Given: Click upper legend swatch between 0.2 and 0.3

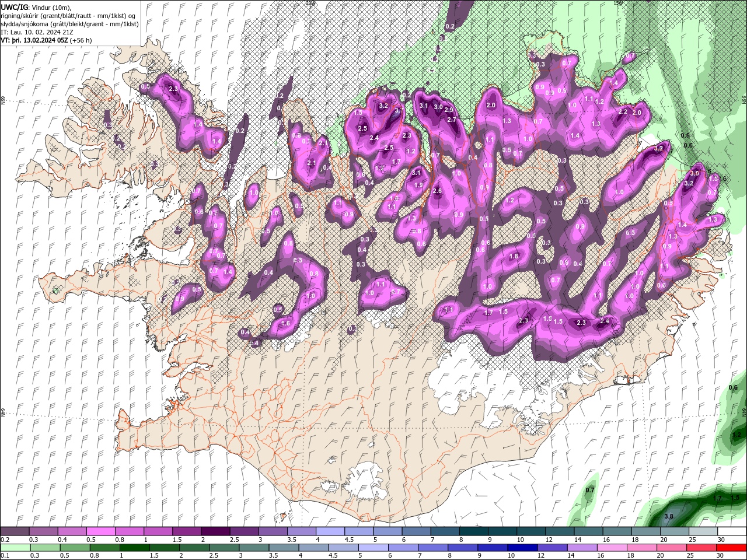Looking at the screenshot, I should (15, 531).
